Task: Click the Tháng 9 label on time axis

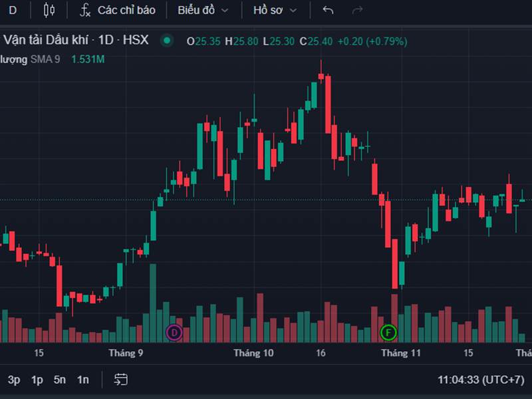Action: pyautogui.click(x=126, y=353)
